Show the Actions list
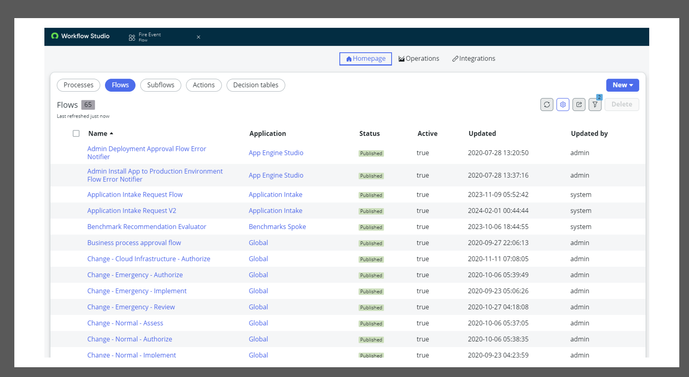The height and width of the screenshot is (377, 689). (x=203, y=85)
